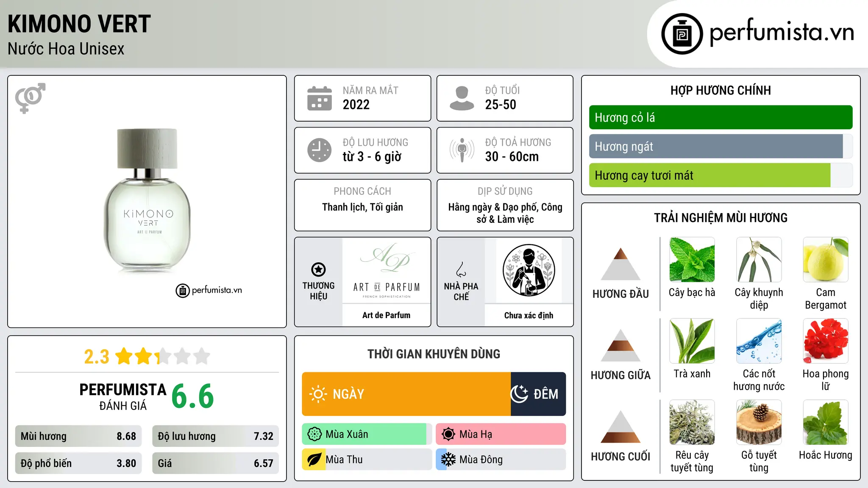Click the KIMONO VERT title
This screenshot has width=868, height=488.
point(79,24)
